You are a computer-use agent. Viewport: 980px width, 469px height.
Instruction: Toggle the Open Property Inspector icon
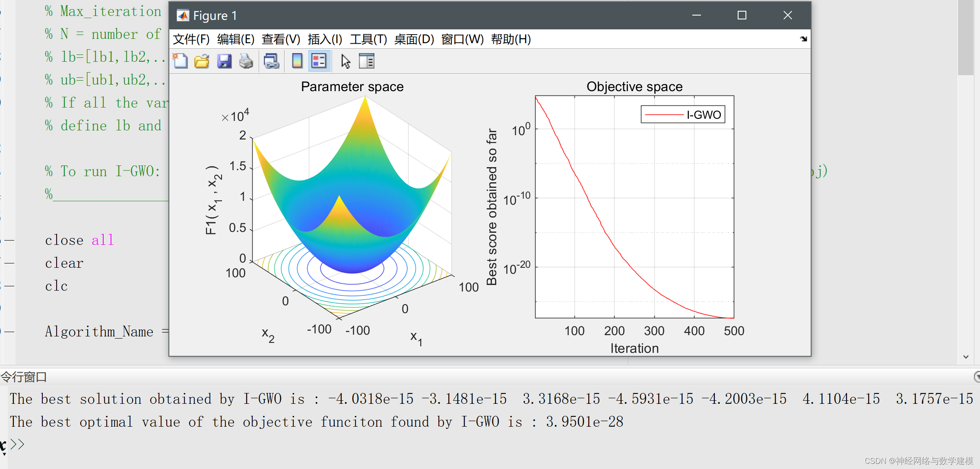click(x=367, y=61)
